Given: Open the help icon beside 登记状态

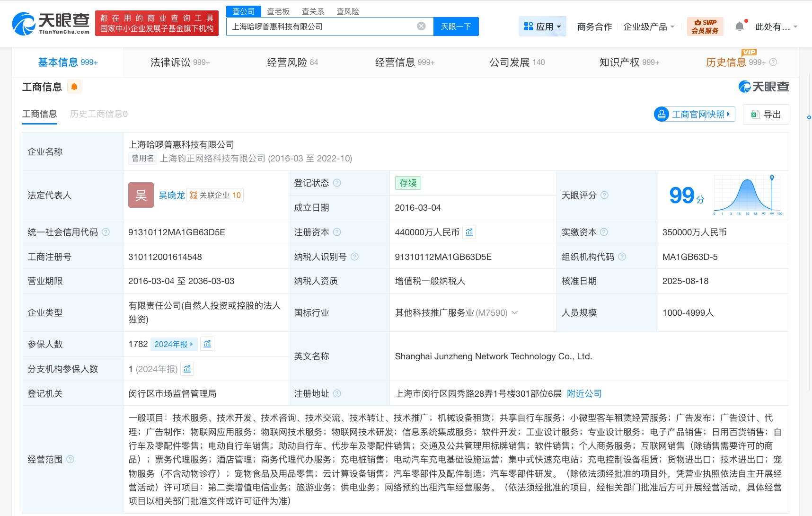Looking at the screenshot, I should coord(336,183).
